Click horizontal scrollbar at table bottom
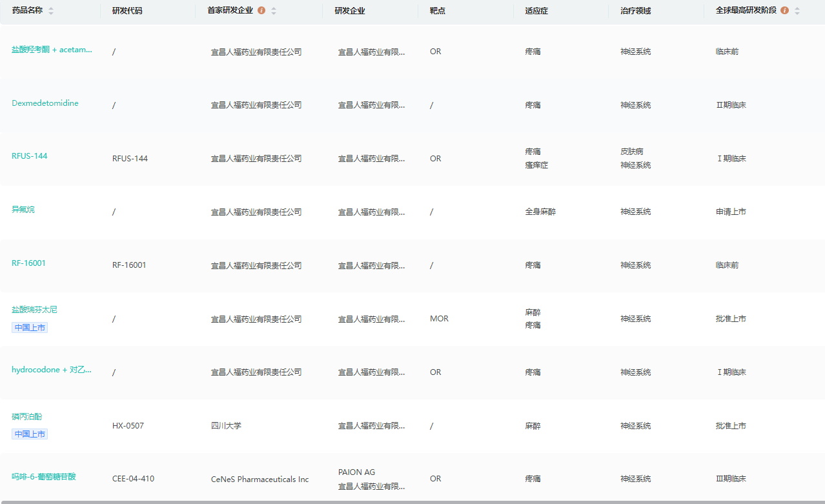The height and width of the screenshot is (504, 825). pos(412,501)
